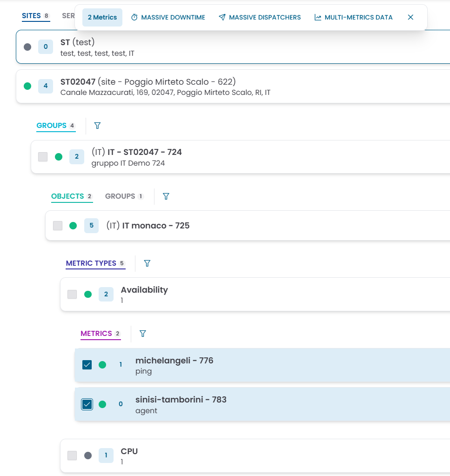Open Multi-Metrics Data
The height and width of the screenshot is (476, 450).
[354, 17]
